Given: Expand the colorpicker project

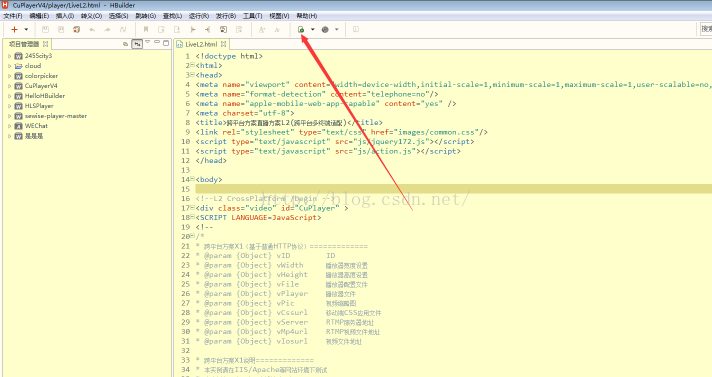Looking at the screenshot, I should coord(10,76).
